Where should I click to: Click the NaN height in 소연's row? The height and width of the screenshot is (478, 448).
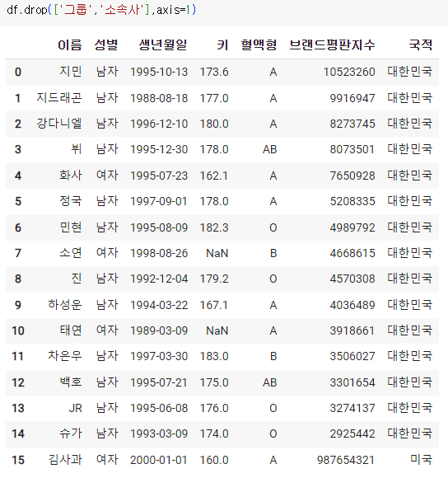(x=217, y=253)
